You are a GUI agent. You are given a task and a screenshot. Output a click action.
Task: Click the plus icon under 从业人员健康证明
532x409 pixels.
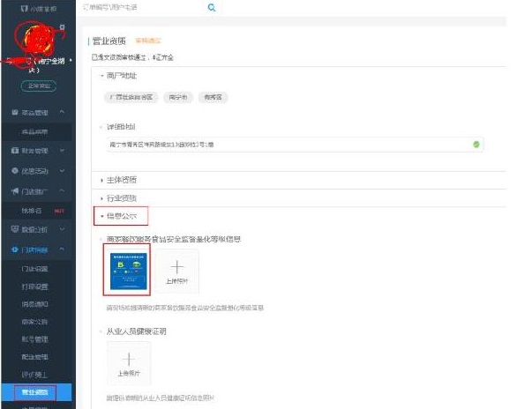129,360
